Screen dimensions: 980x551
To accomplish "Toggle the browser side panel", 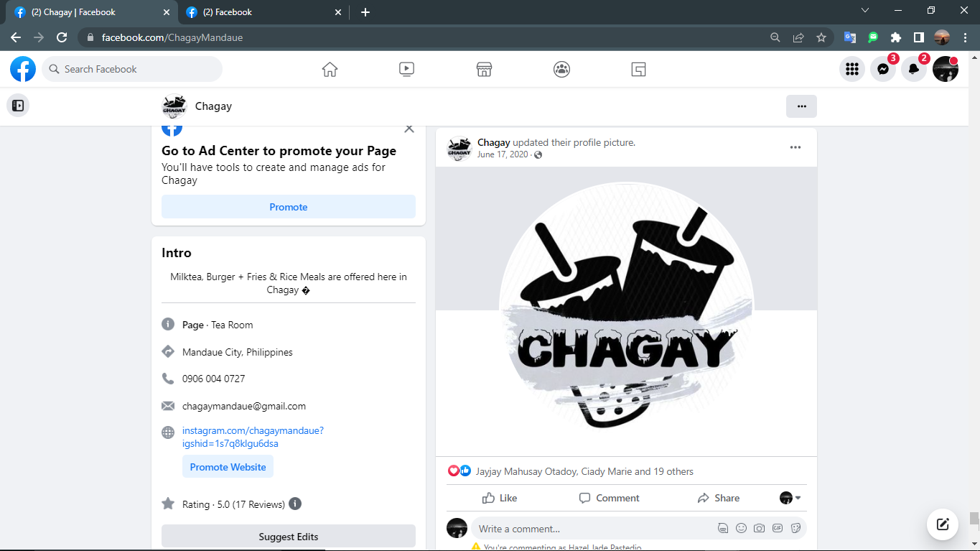I will click(918, 37).
